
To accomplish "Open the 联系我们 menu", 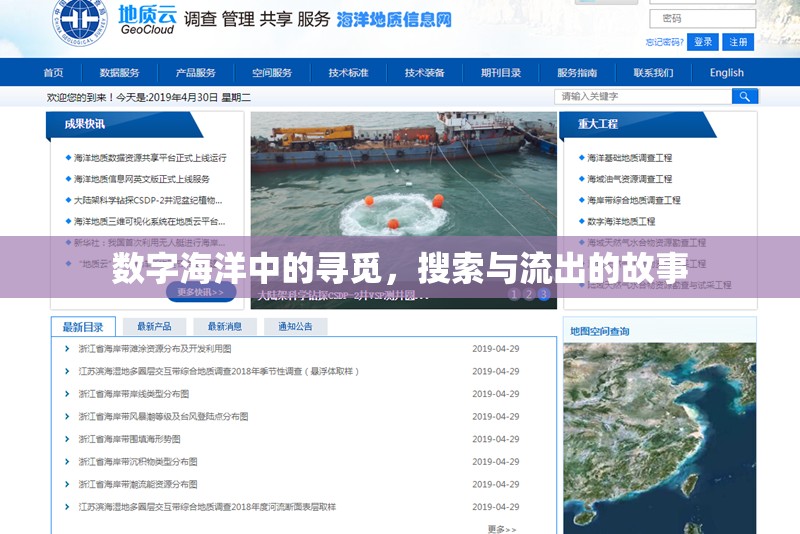I will tap(654, 72).
